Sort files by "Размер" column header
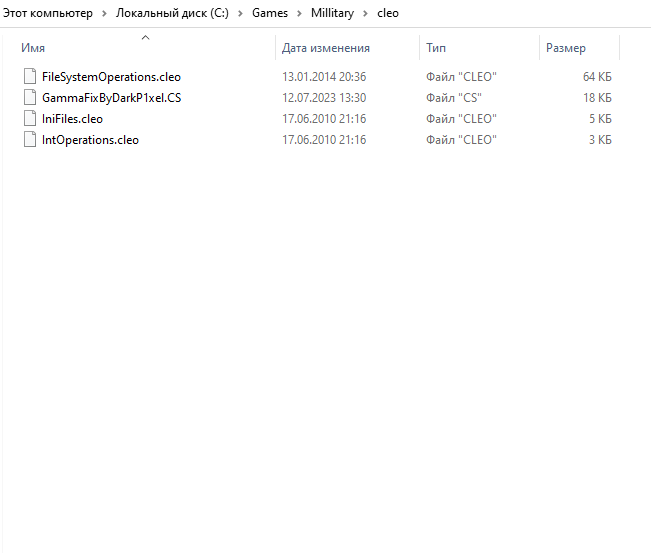This screenshot has width=651, height=553. point(566,48)
